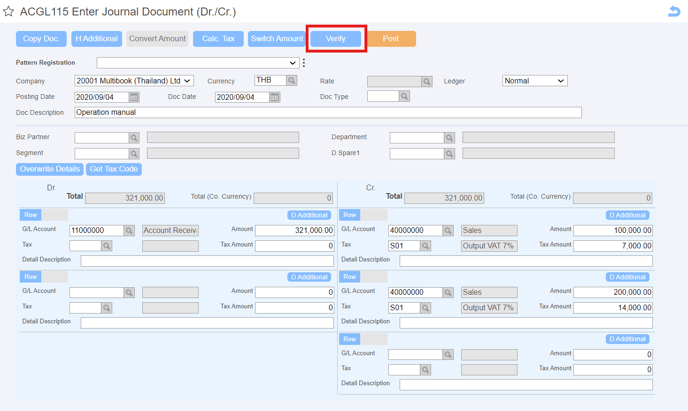The image size is (688, 411).
Task: Click D Additional on Cr. line with 100,000.00
Action: click(x=628, y=215)
